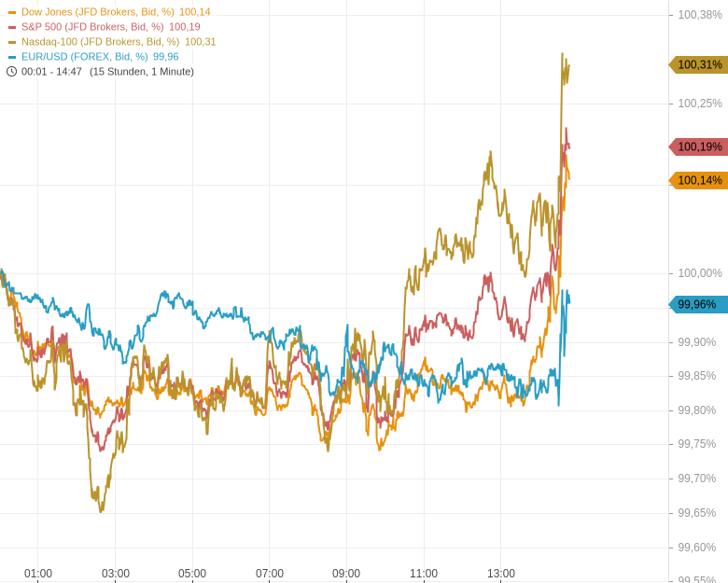Click the clock icon beside the time range

point(11,72)
